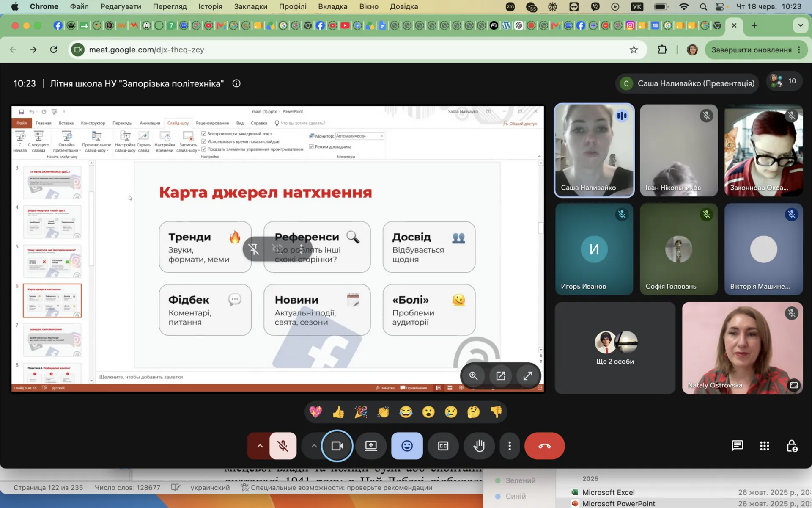The image size is (812, 508).
Task: Open Chrome profile avatar
Action: tap(692, 50)
